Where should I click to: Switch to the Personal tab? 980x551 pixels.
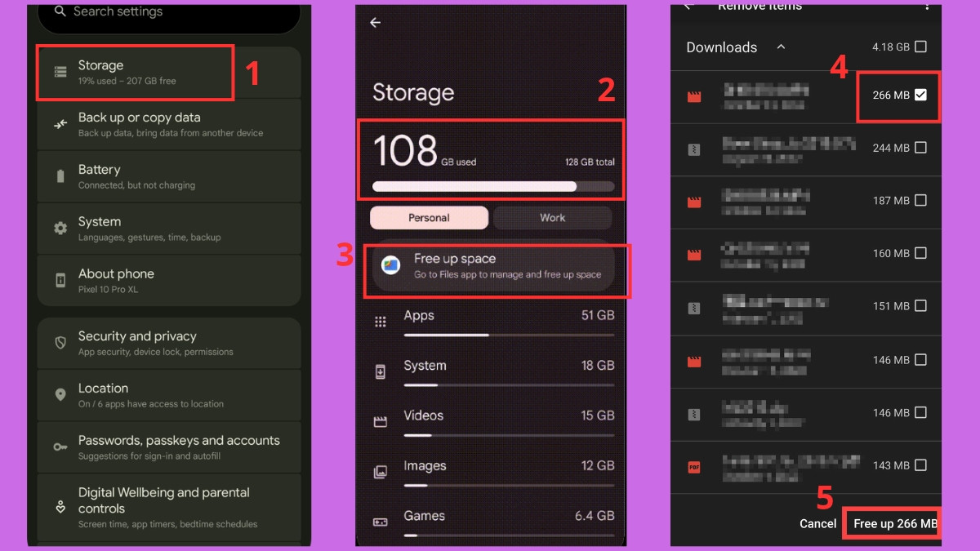tap(430, 218)
